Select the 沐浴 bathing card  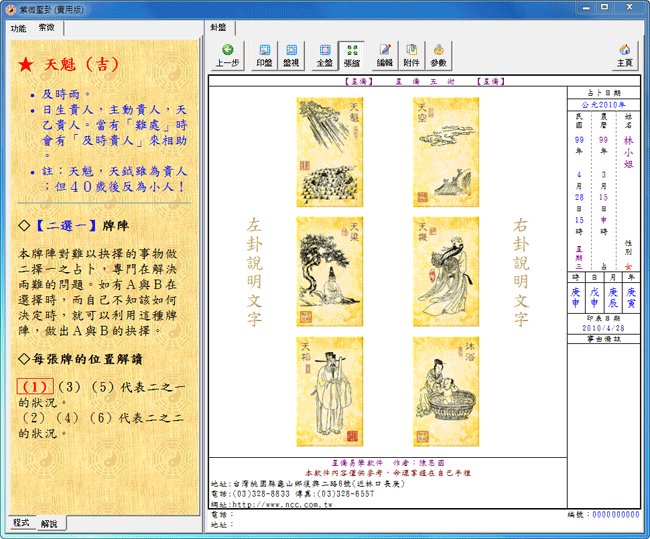pyautogui.click(x=446, y=391)
